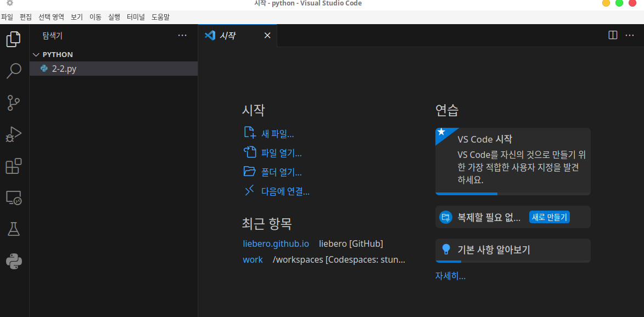Click the remote connect icon beside 다음에 연결
Viewport: 644px width, 317px height.
point(250,190)
